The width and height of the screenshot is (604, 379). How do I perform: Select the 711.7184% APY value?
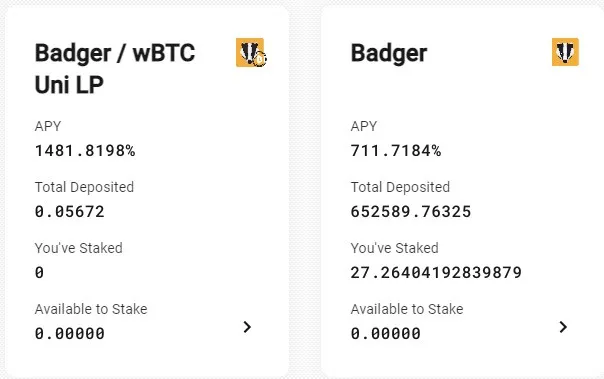click(x=396, y=151)
